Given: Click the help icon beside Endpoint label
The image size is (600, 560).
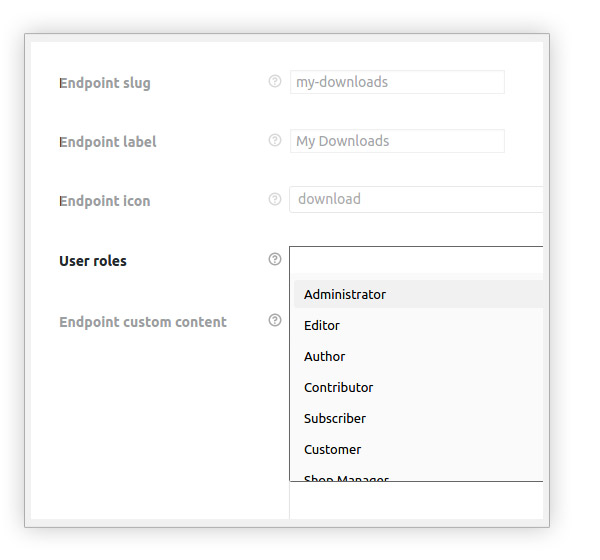Looking at the screenshot, I should point(275,140).
